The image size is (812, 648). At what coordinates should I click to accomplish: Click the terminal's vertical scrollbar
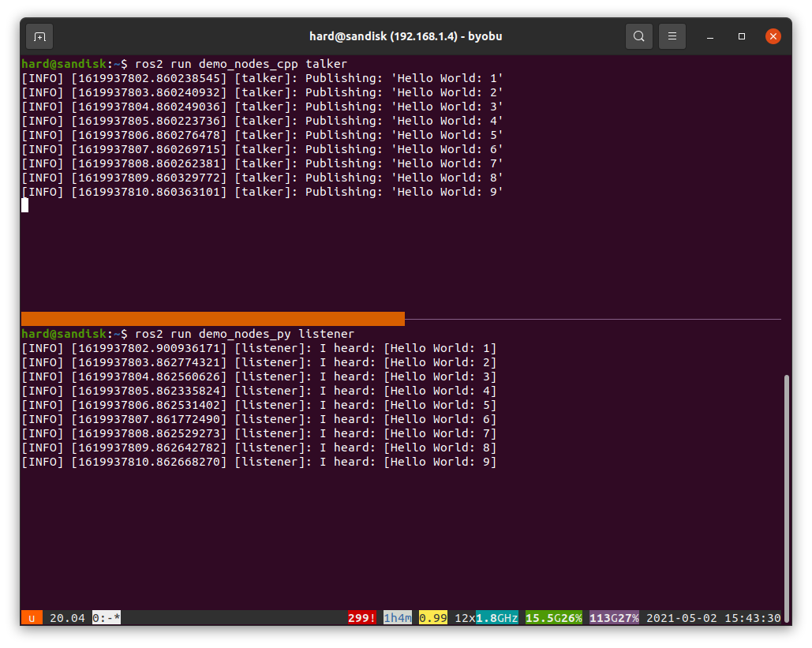(x=786, y=489)
